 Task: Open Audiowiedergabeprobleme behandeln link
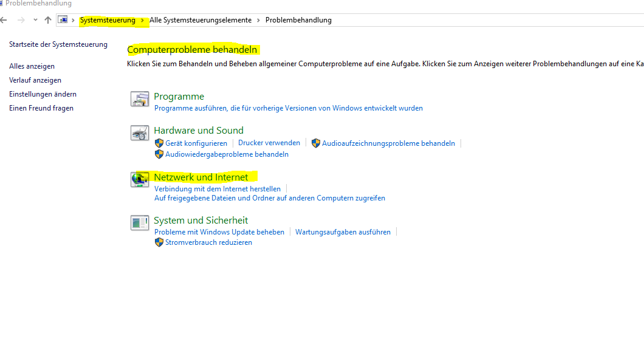(227, 154)
